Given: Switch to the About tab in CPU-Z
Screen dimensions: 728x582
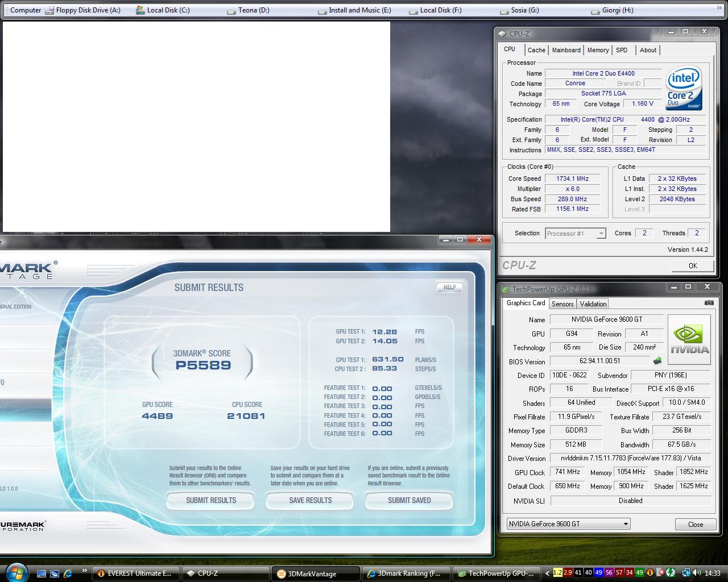Looking at the screenshot, I should pos(648,50).
